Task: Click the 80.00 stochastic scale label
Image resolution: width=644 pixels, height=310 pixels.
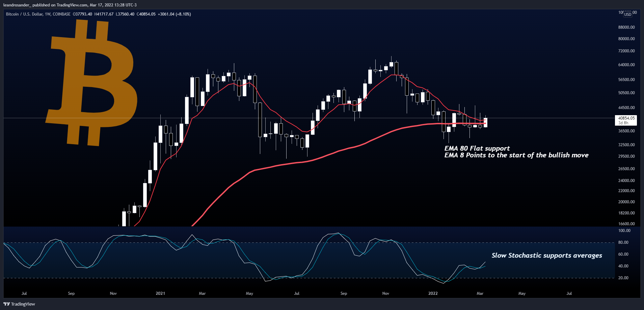Action: click(x=623, y=242)
